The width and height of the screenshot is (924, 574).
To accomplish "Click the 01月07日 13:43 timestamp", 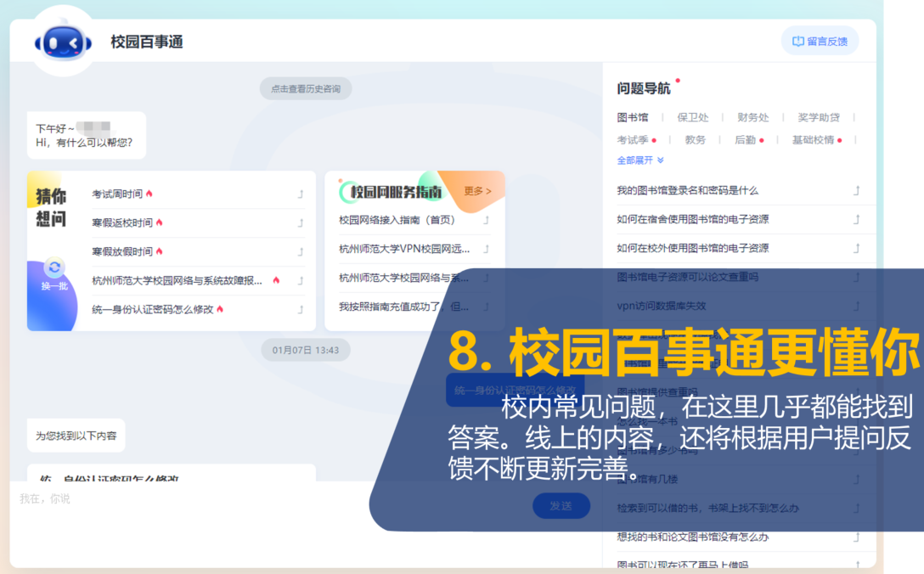I will (305, 350).
